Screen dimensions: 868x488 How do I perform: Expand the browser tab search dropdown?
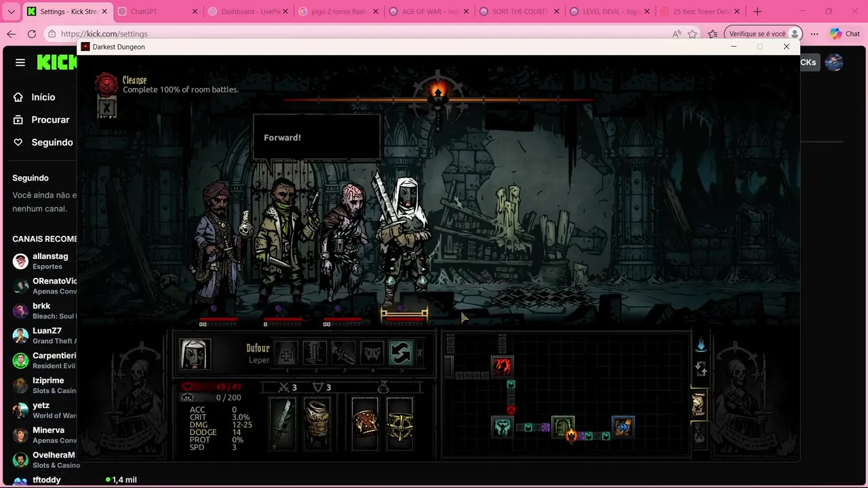pos(11,12)
